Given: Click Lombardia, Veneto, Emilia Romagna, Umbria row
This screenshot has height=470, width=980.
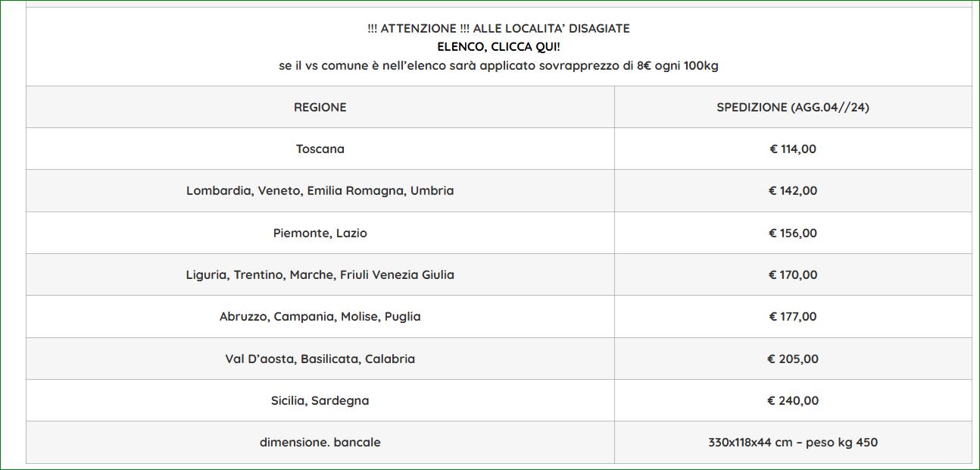Looking at the screenshot, I should [x=499, y=190].
